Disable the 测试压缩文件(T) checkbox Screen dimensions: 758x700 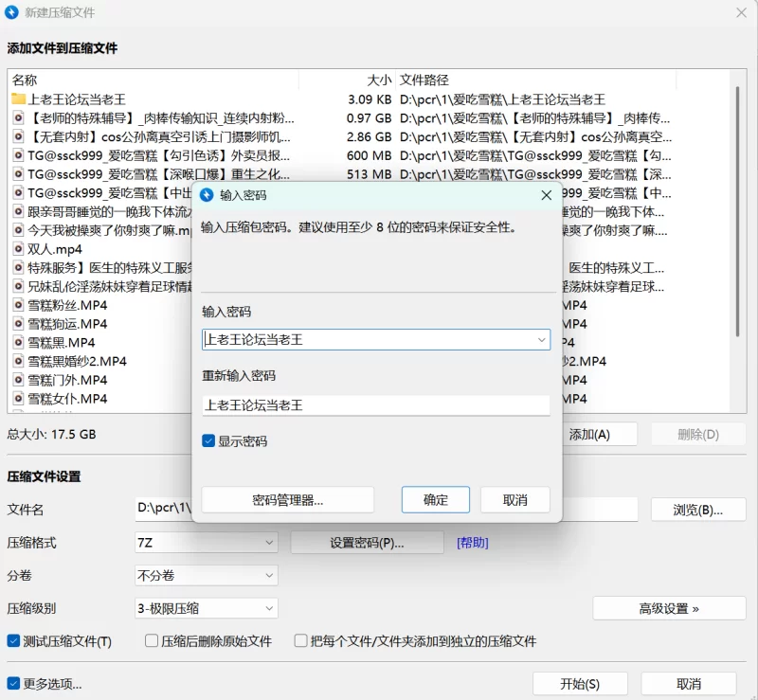point(14,641)
